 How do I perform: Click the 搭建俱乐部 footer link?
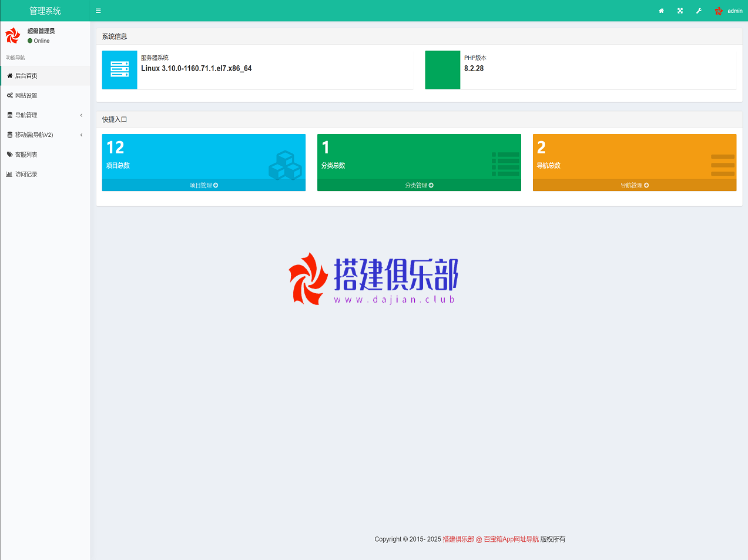458,539
